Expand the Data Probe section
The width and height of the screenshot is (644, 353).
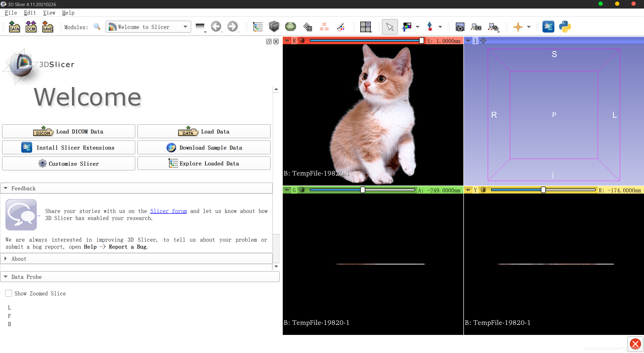coord(5,277)
